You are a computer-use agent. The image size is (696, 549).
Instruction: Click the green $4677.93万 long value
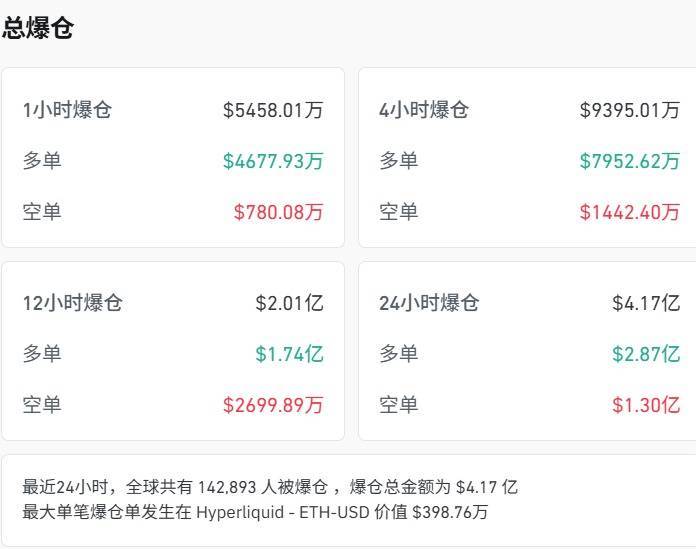pos(273,161)
